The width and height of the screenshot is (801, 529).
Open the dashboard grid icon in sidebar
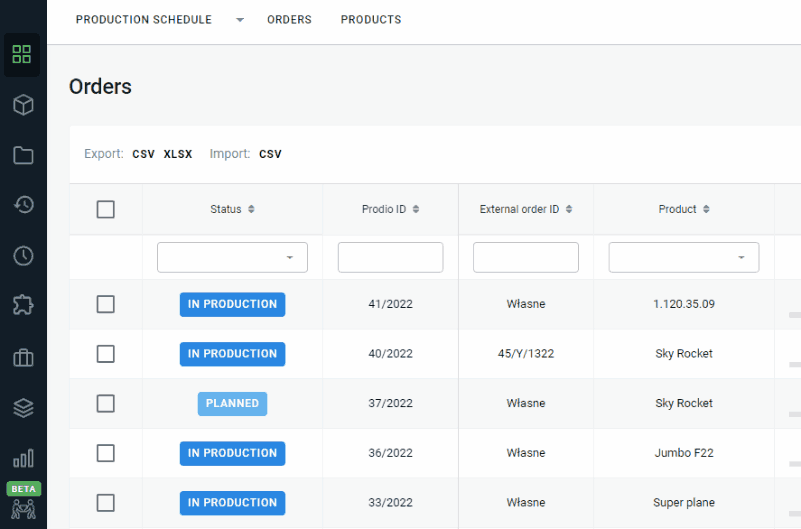click(21, 54)
